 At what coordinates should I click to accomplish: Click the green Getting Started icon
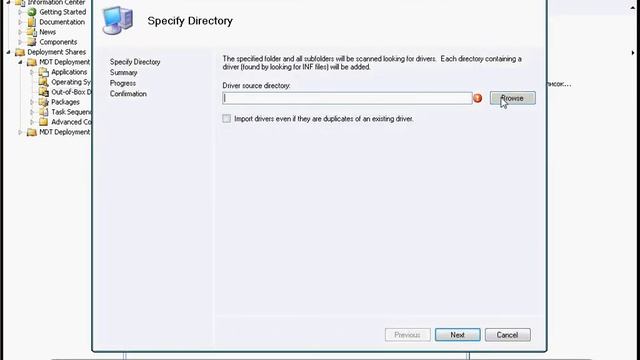[32, 12]
